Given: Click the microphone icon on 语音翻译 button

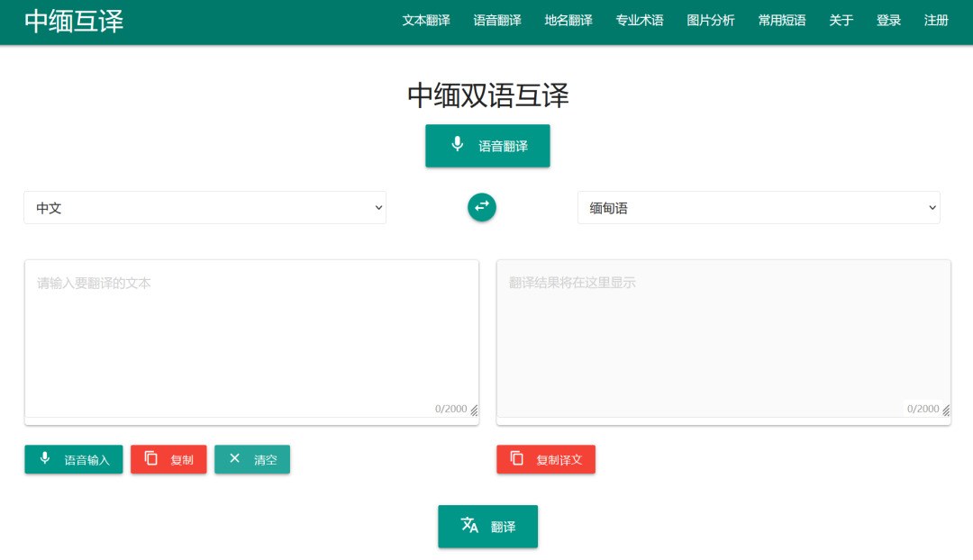Looking at the screenshot, I should (456, 145).
